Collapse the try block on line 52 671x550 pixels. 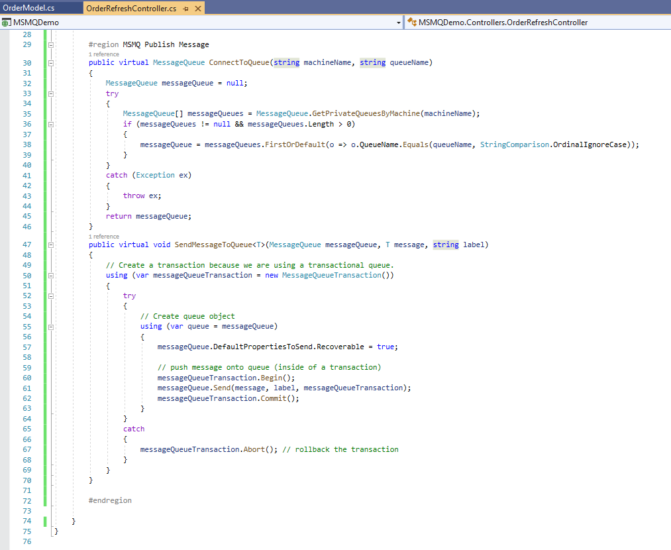pos(51,295)
